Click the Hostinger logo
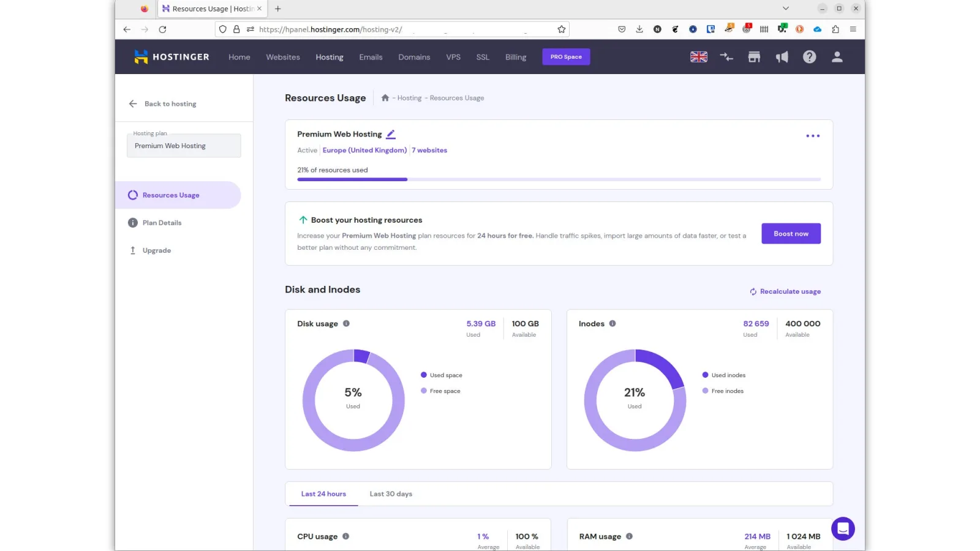This screenshot has height=551, width=980. 171,57
